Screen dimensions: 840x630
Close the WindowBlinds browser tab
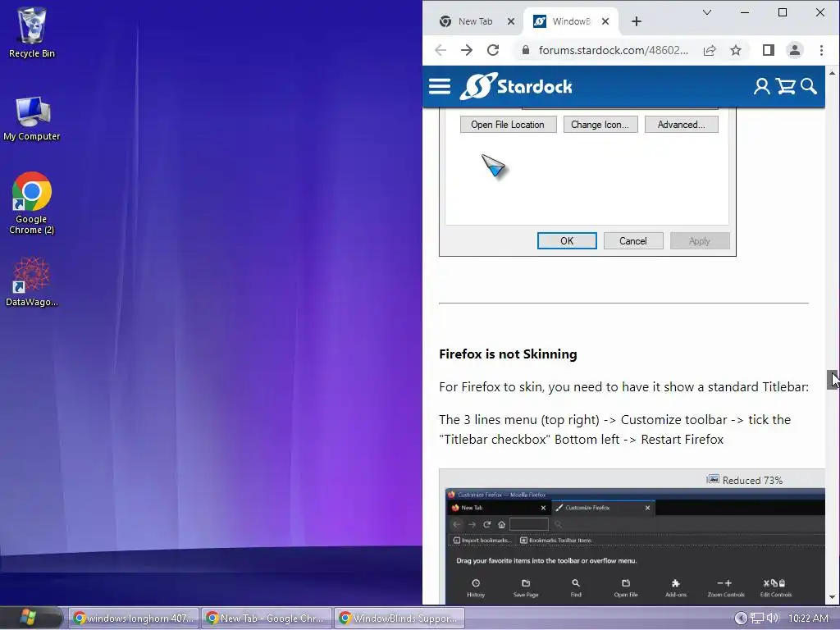click(605, 21)
